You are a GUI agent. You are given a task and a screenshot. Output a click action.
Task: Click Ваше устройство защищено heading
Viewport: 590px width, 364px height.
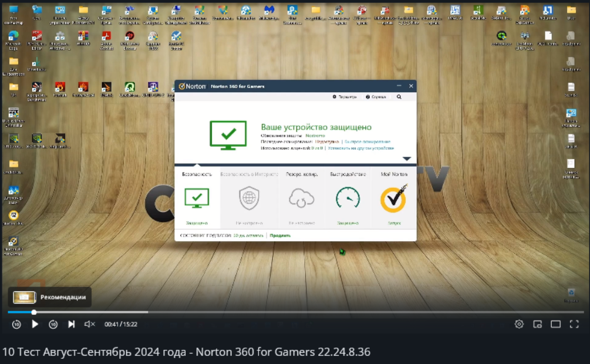pyautogui.click(x=316, y=127)
